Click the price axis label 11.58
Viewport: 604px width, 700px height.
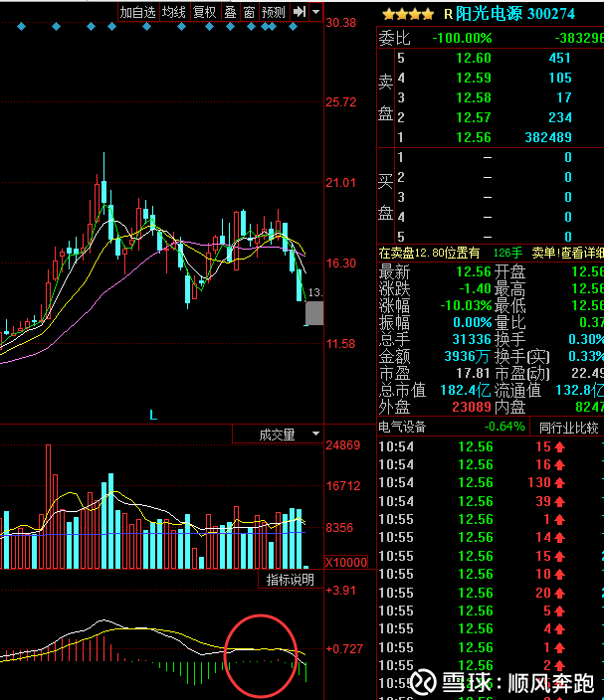coord(340,344)
